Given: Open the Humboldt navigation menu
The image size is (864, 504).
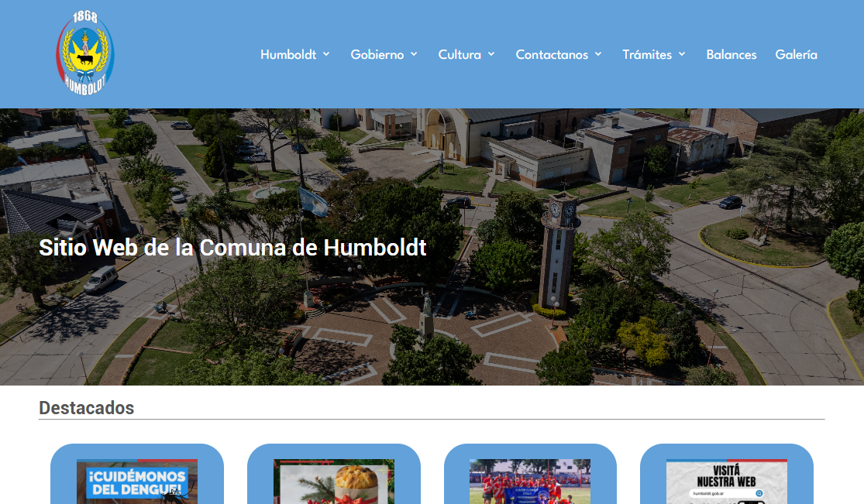Looking at the screenshot, I should tap(288, 54).
